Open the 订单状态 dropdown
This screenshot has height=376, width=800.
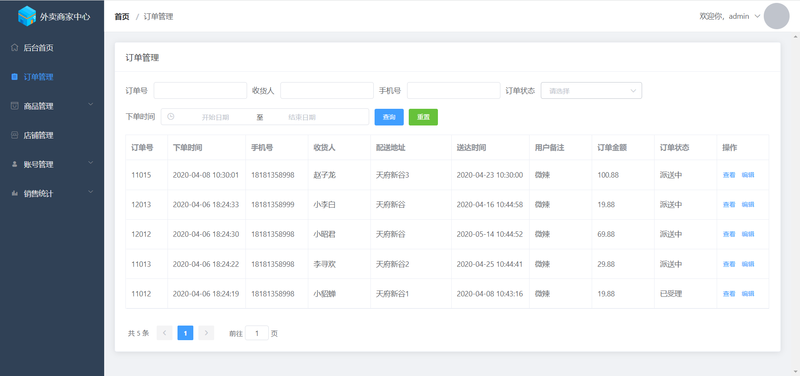591,91
